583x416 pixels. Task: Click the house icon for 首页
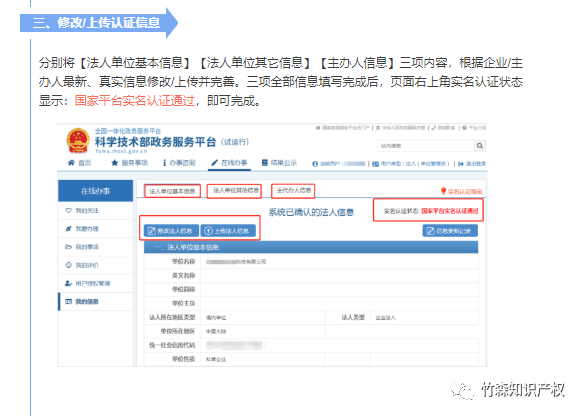[71, 162]
